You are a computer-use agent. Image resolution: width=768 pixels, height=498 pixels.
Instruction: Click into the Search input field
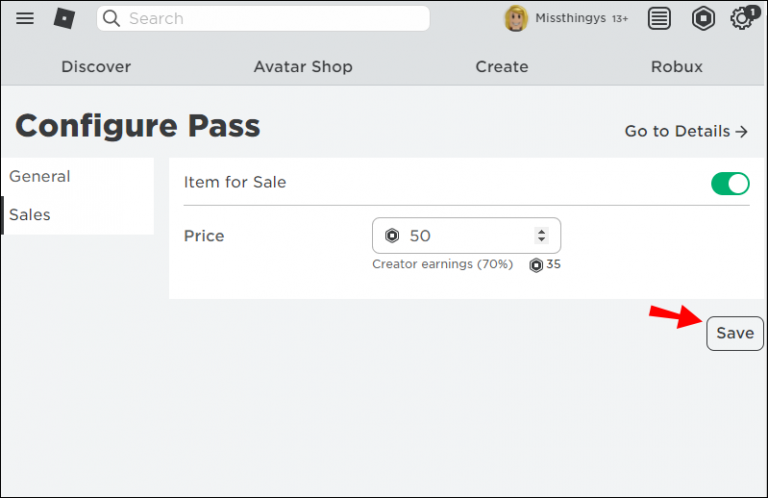coord(270,18)
